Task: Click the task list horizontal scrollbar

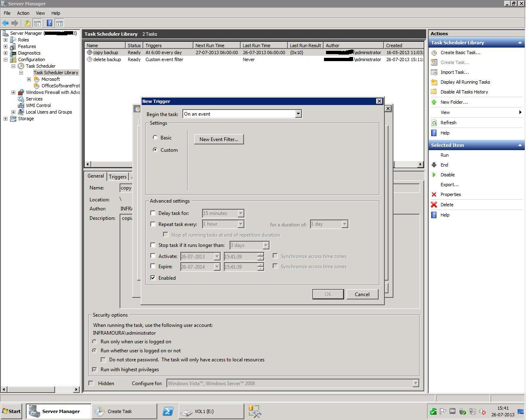Action: (x=254, y=164)
